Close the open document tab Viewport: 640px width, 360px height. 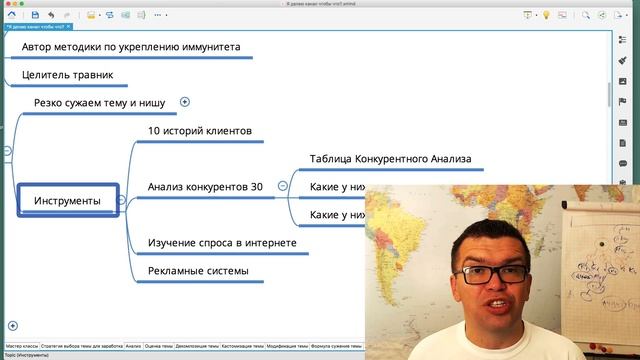(69, 27)
